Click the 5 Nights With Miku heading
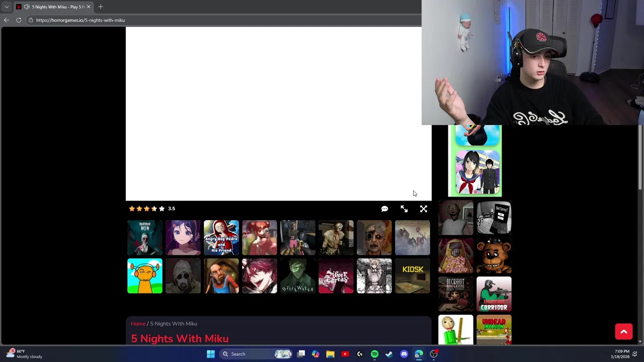644x362 pixels. pyautogui.click(x=180, y=339)
